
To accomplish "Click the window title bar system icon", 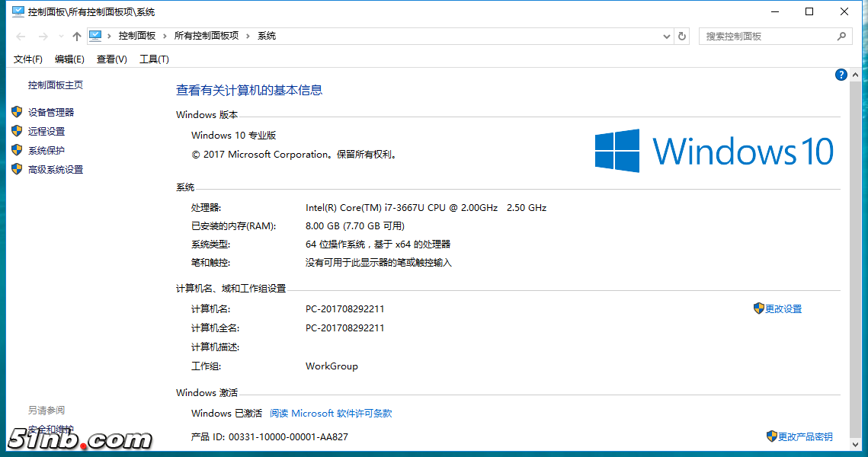I will coord(18,11).
